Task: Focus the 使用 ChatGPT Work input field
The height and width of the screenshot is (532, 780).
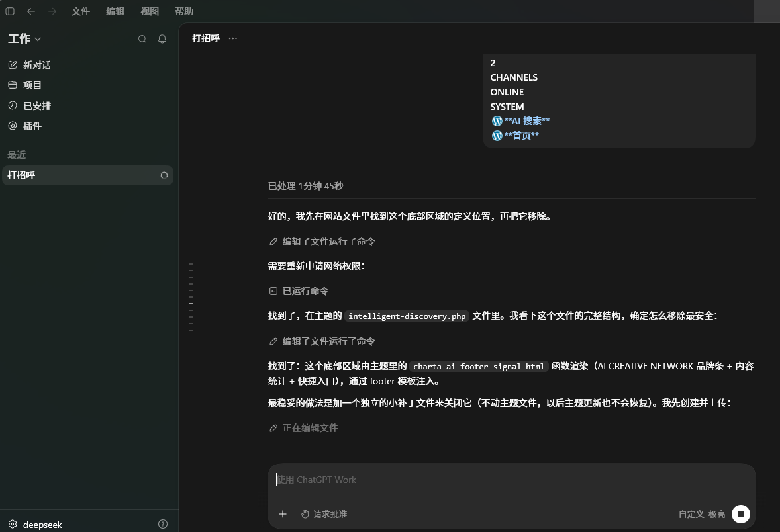Action: point(511,480)
